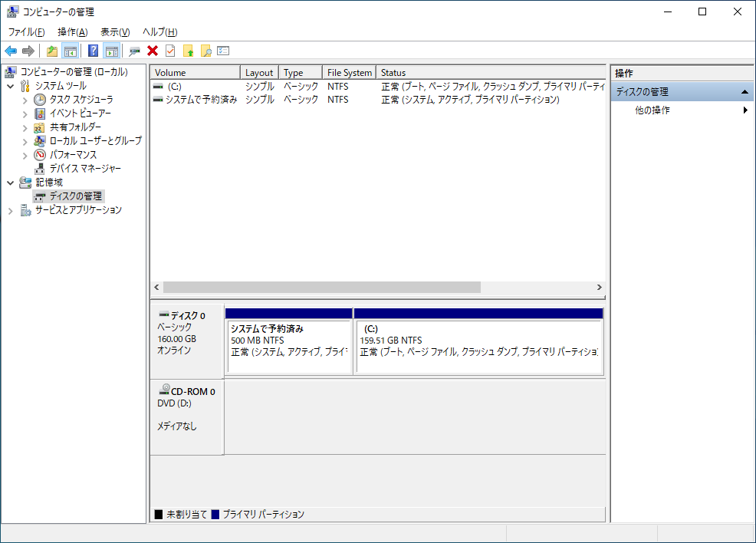Open the Help (ヘルプ) menu

160,31
